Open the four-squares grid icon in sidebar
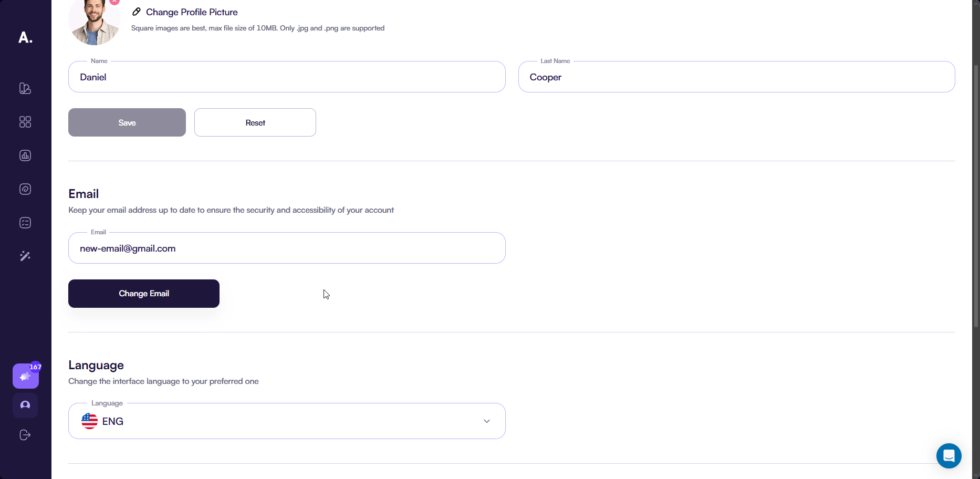This screenshot has height=479, width=980. tap(25, 122)
